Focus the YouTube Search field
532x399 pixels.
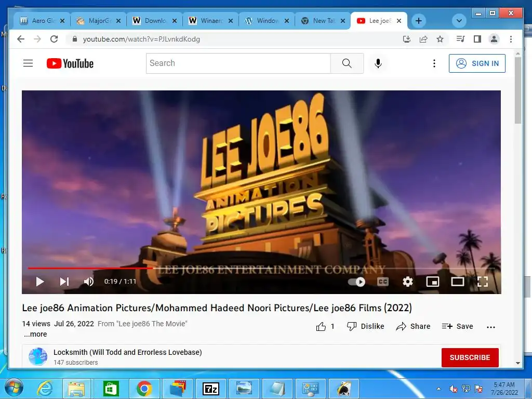coord(238,63)
